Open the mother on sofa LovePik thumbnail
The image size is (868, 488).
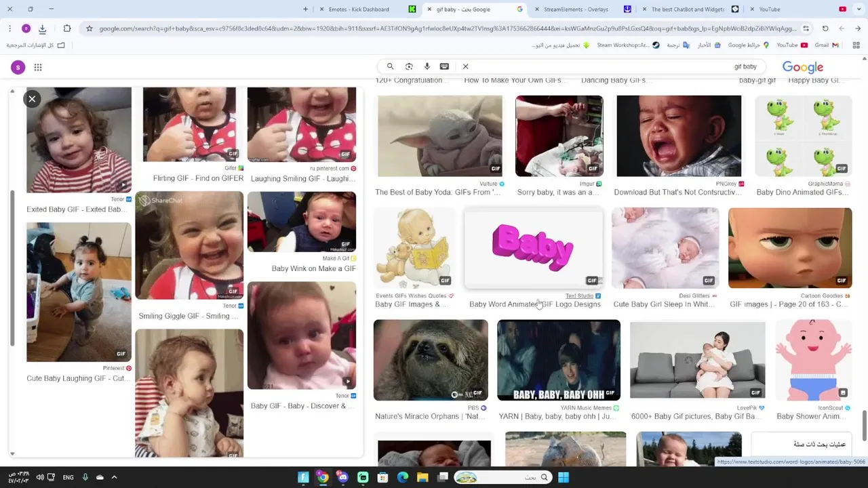point(698,360)
